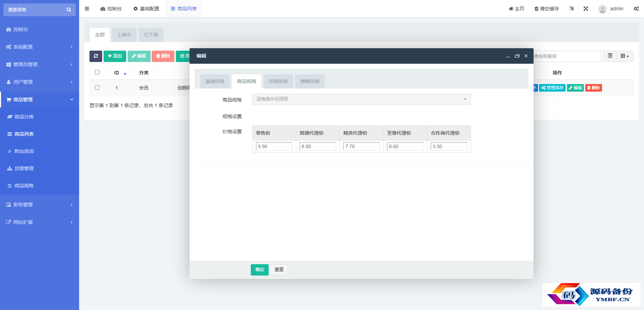Close the 编辑 dialog

tap(526, 56)
